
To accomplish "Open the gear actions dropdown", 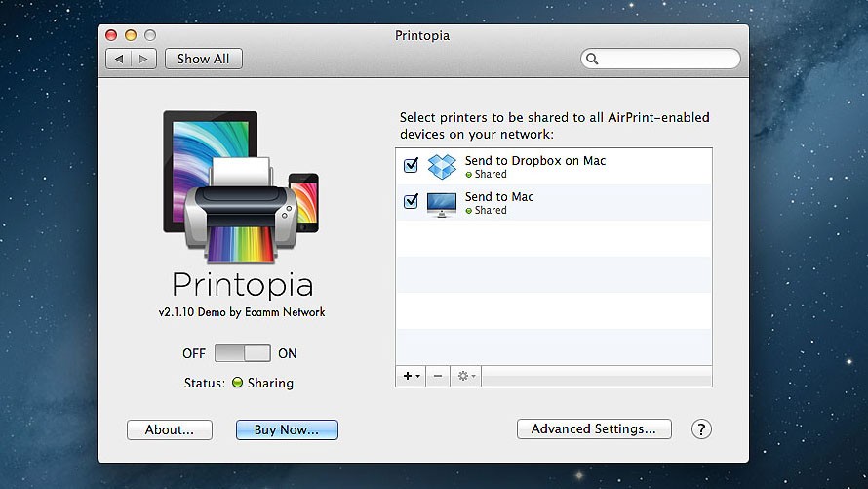I will tap(466, 376).
